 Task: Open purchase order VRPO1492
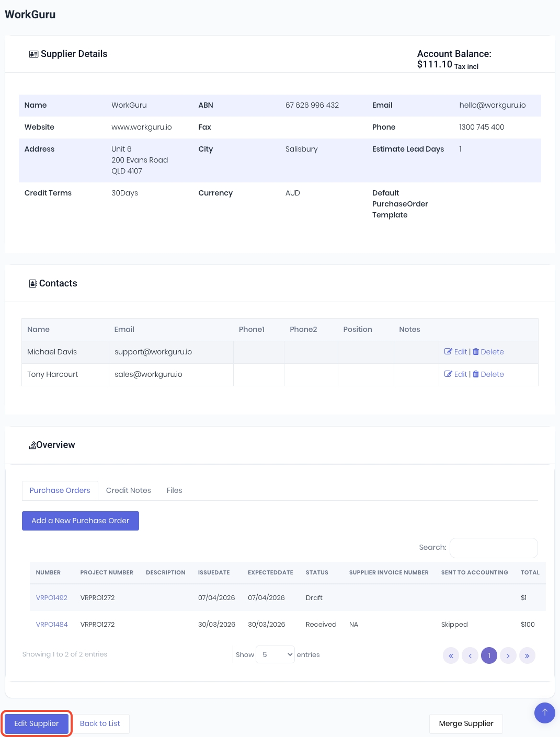click(x=52, y=598)
